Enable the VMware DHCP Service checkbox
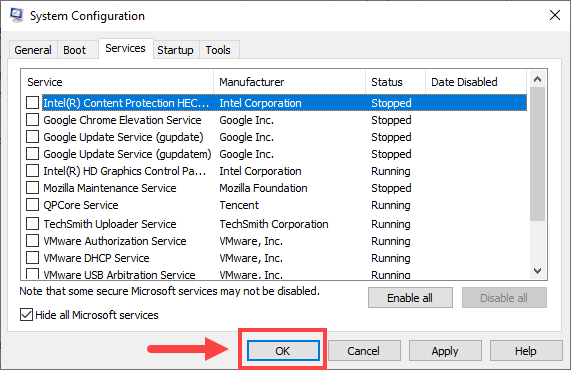The height and width of the screenshot is (370, 571). point(32,257)
